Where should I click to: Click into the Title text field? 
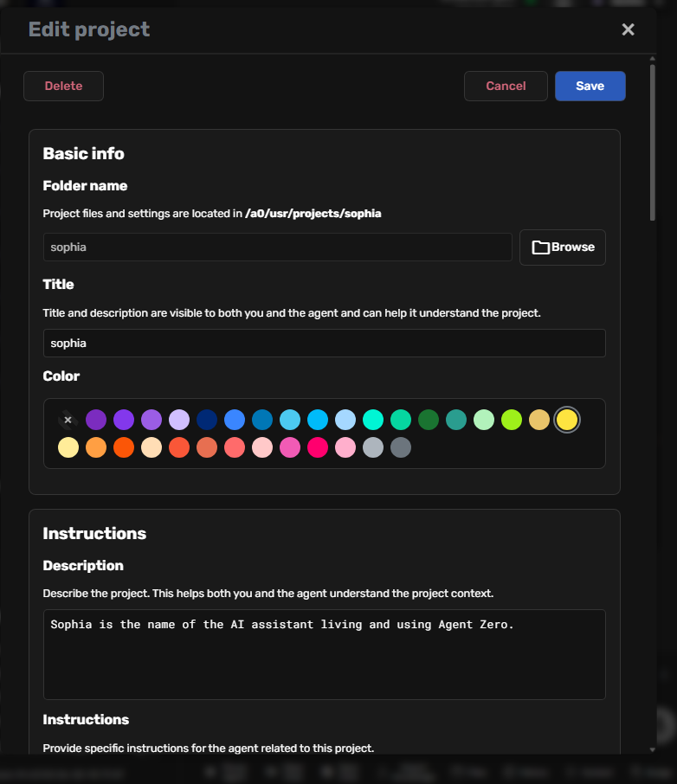pos(324,344)
